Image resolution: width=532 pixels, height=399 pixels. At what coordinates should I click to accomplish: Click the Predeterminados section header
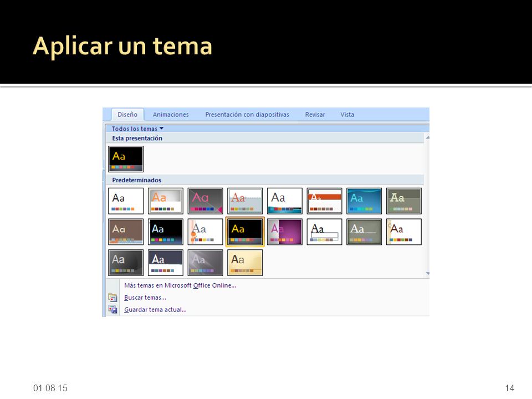265,180
